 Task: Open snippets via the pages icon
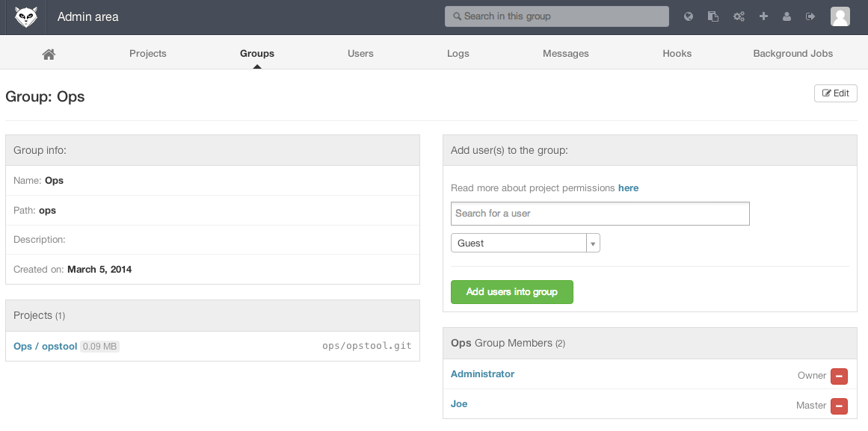pyautogui.click(x=713, y=16)
